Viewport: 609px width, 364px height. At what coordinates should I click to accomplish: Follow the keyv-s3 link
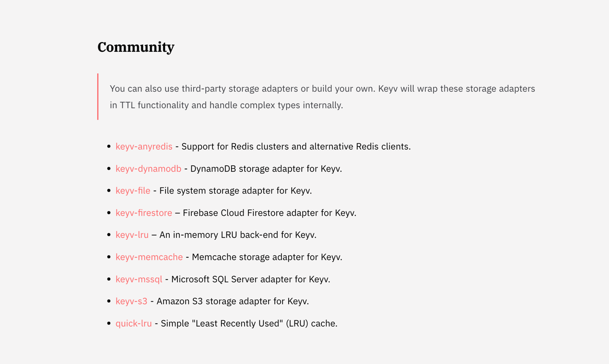[x=131, y=301]
